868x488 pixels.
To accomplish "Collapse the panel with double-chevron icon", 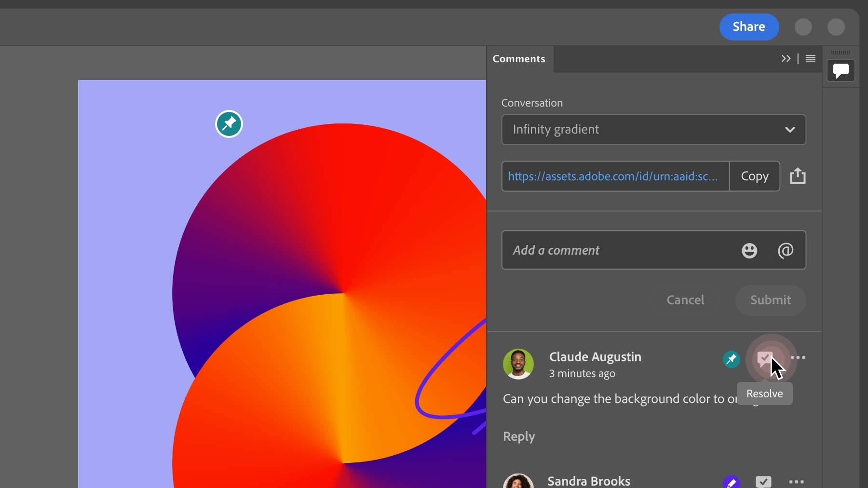I will click(x=786, y=58).
